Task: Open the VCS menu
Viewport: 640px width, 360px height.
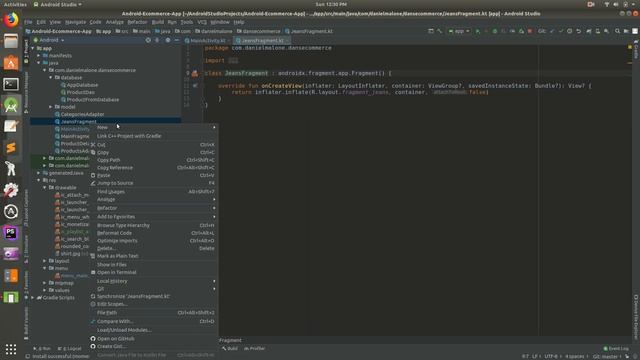Action: 202,22
